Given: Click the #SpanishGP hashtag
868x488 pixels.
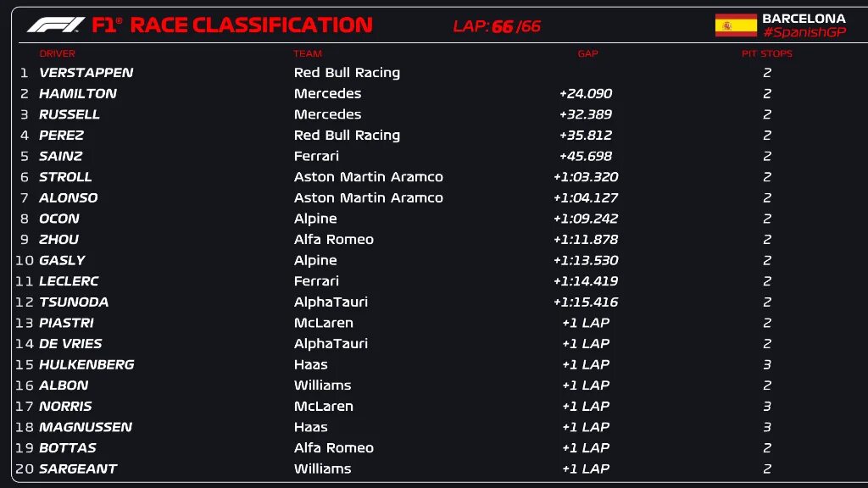Looking at the screenshot, I should pos(804,32).
